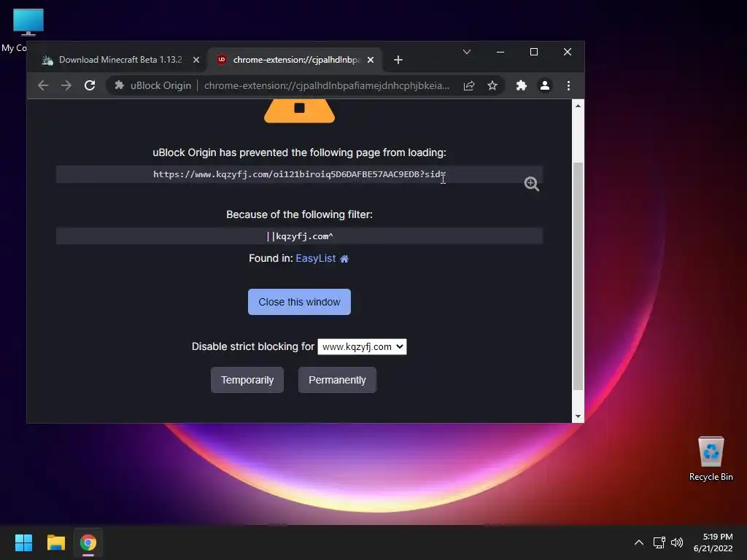Close the chrome-extension uBlock tab
The width and height of the screenshot is (747, 560).
371,60
